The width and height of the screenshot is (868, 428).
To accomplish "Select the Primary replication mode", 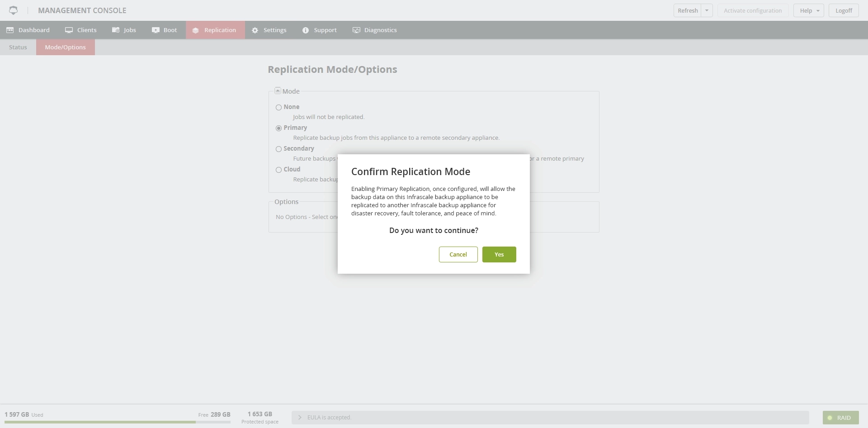I will pos(278,128).
